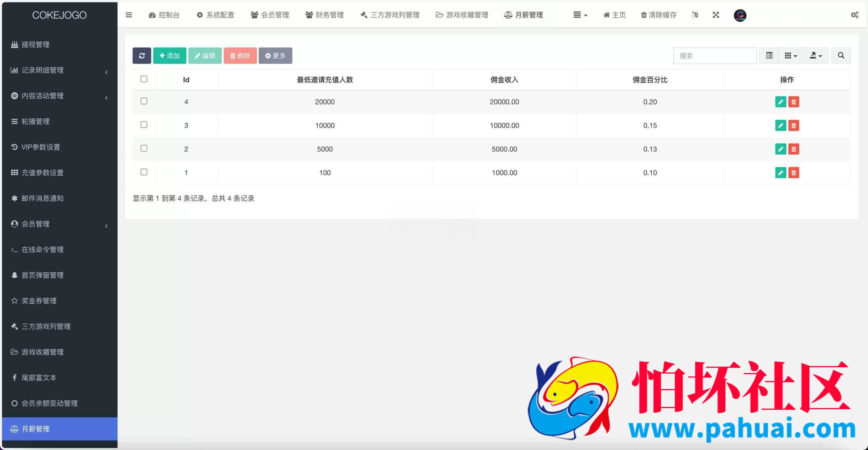Open 三方游戏列管理 in the sidebar
868x450 pixels.
[x=60, y=326]
